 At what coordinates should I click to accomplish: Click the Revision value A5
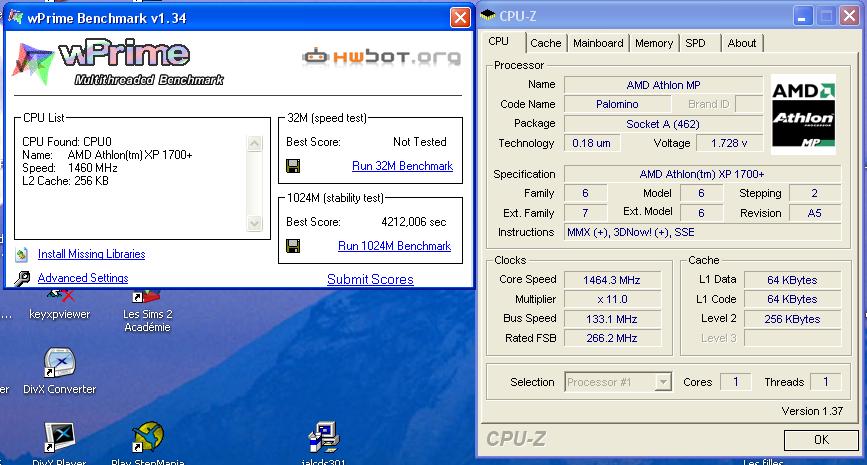(x=814, y=213)
